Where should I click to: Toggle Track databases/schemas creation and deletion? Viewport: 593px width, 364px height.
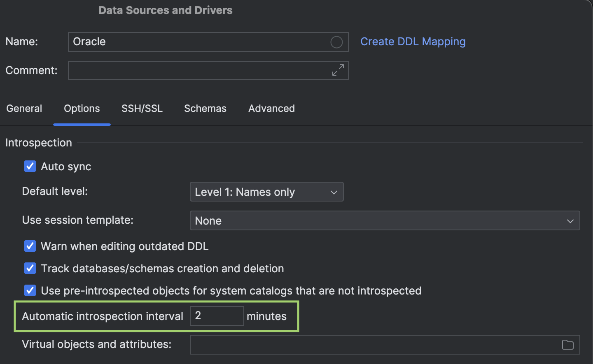[x=30, y=268]
